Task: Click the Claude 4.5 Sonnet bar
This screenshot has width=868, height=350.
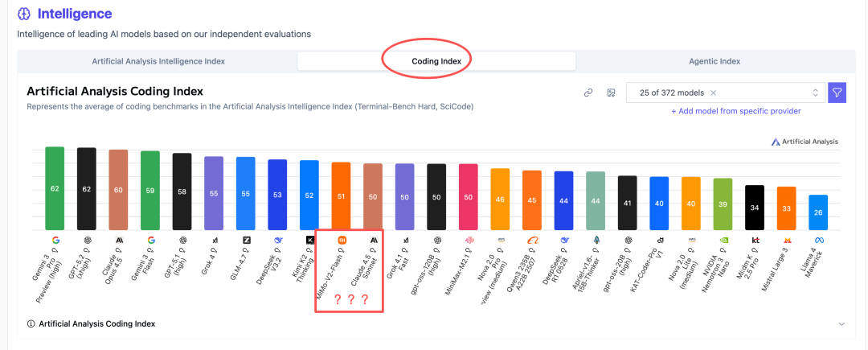Action: (373, 196)
